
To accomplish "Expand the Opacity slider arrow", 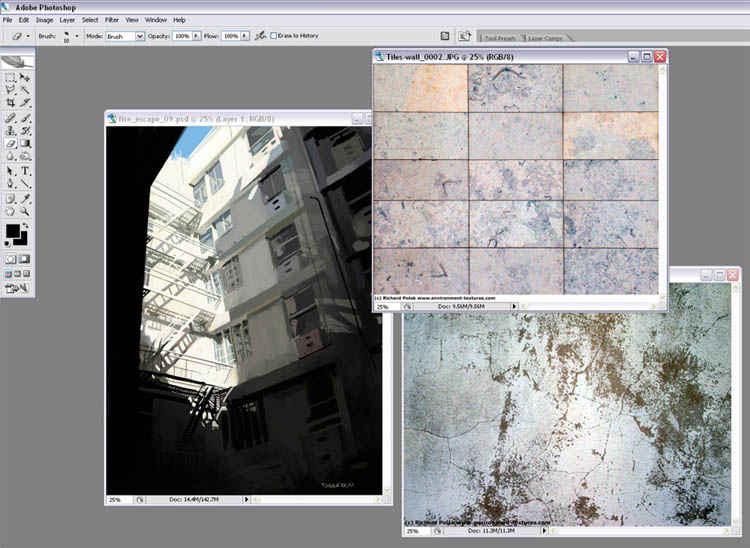I will [194, 36].
